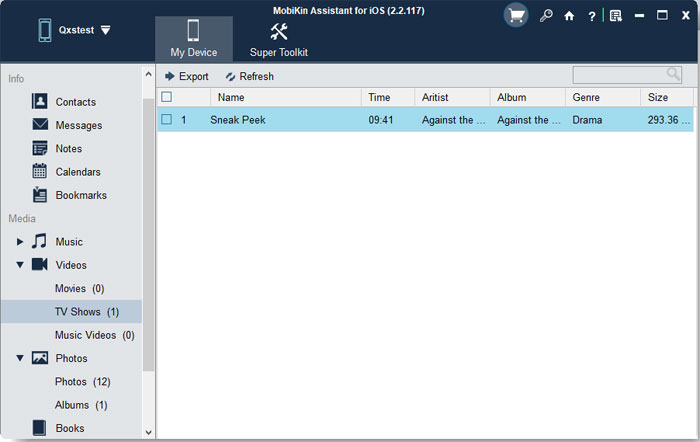Click the Refresh button
This screenshot has height=442, width=700.
click(249, 76)
